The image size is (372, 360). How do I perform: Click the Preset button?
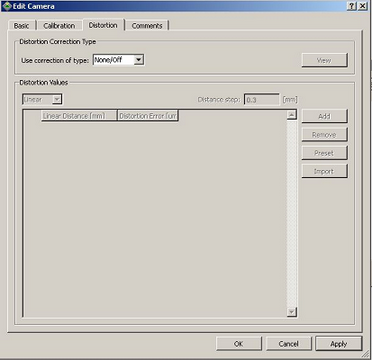(x=324, y=153)
